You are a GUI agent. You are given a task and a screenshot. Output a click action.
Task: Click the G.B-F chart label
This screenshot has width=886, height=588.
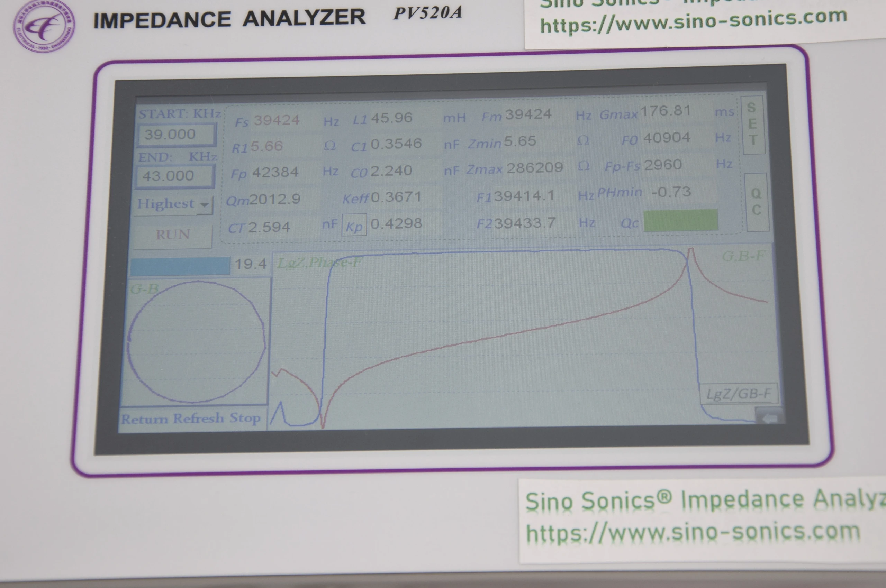point(743,256)
